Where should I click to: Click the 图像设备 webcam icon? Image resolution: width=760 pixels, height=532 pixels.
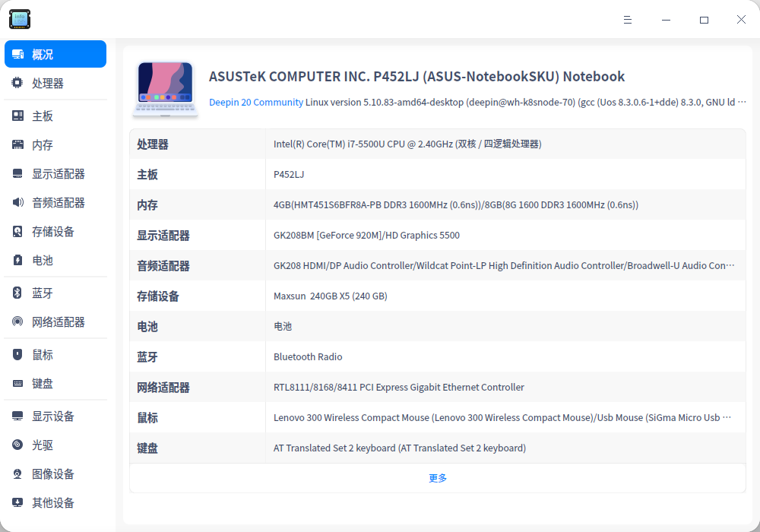[x=17, y=473]
